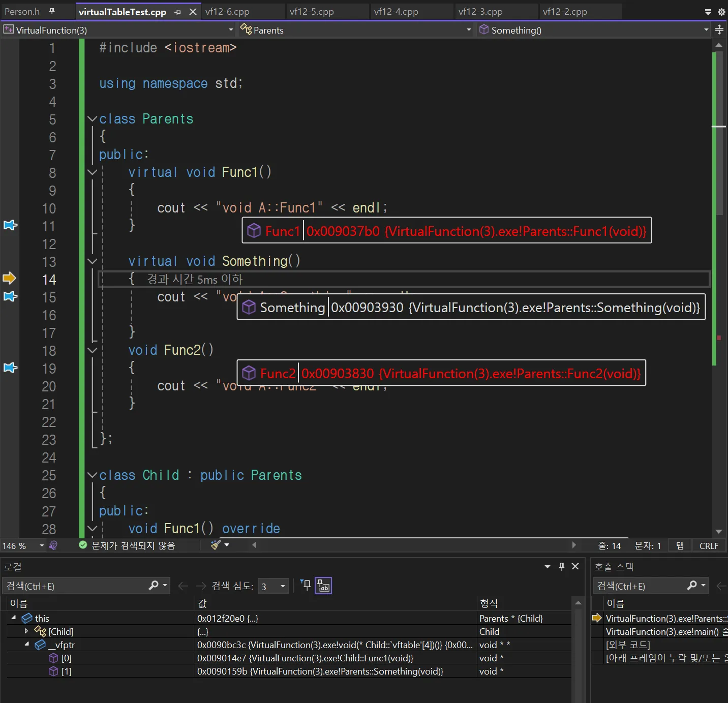Click the 탭 indentation indicator
This screenshot has width=728, height=703.
pyautogui.click(x=680, y=545)
